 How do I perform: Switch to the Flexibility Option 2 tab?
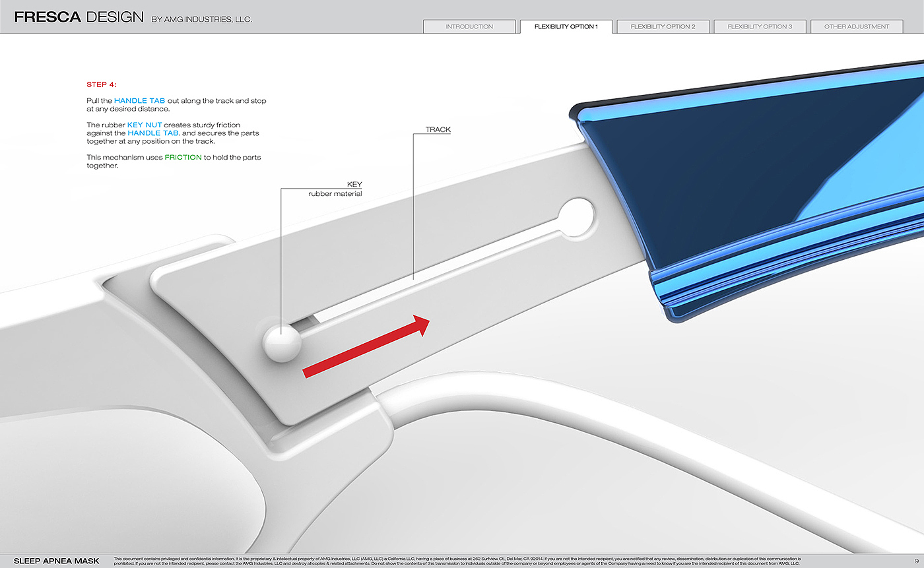tap(663, 26)
